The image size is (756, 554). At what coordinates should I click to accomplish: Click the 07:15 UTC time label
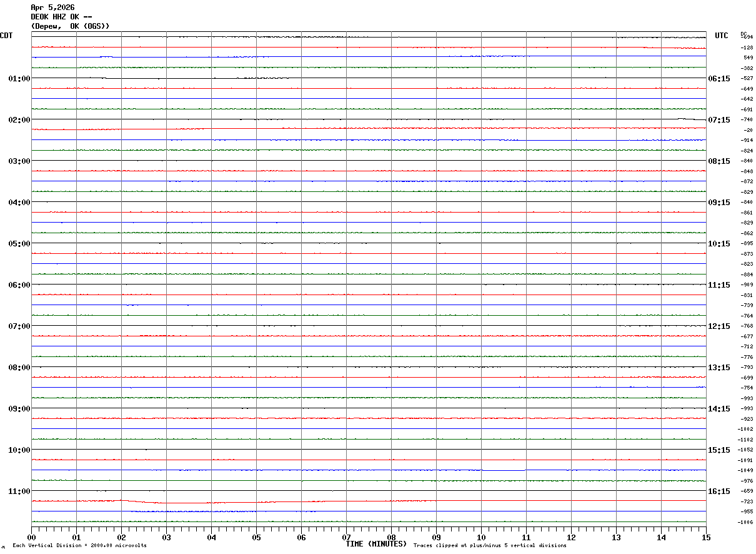[x=719, y=120]
